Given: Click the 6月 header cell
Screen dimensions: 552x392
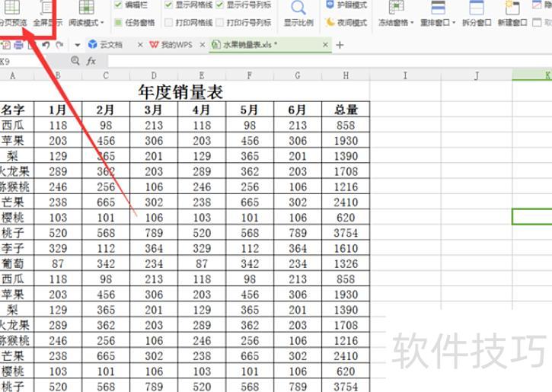Looking at the screenshot, I should click(298, 110).
